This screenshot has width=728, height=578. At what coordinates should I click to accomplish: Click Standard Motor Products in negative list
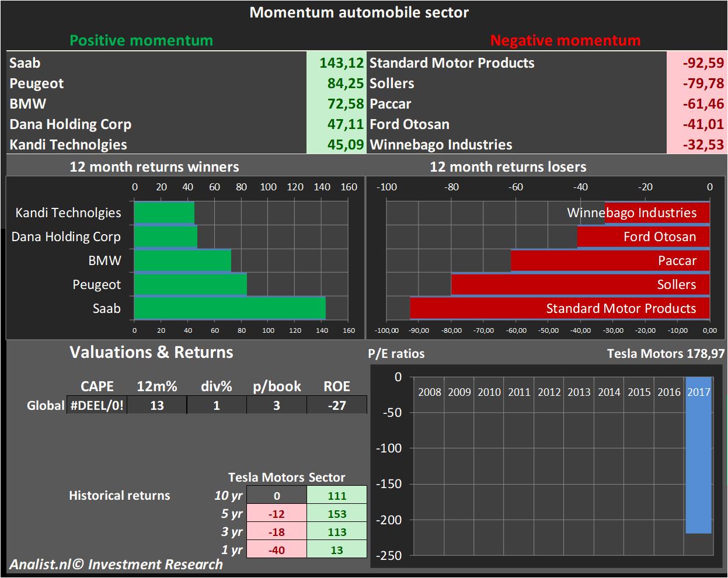click(452, 62)
